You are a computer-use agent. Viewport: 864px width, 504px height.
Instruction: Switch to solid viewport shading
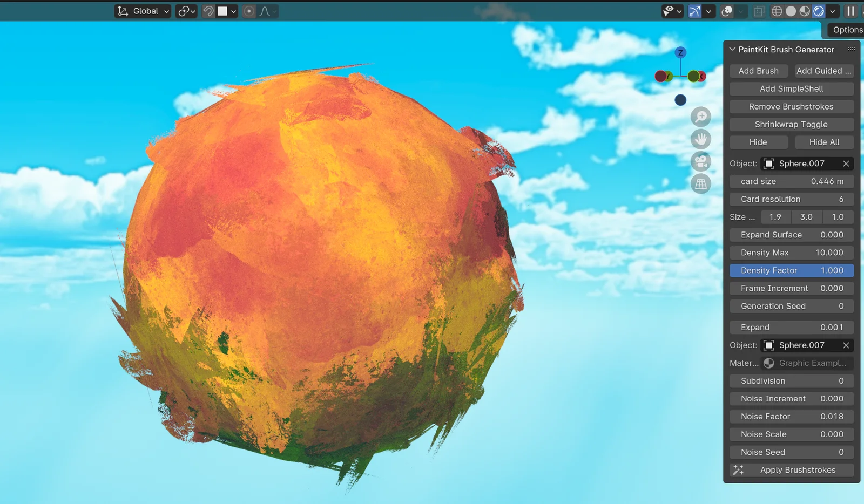click(791, 11)
